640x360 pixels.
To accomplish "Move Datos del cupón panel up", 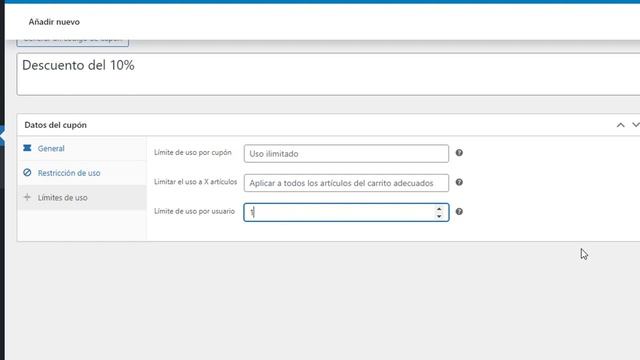I will coord(620,125).
